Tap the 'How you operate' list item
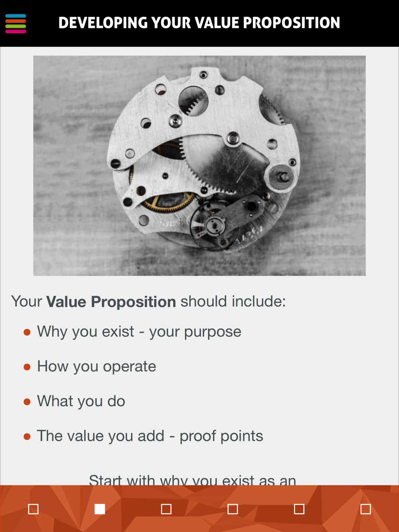 click(97, 366)
